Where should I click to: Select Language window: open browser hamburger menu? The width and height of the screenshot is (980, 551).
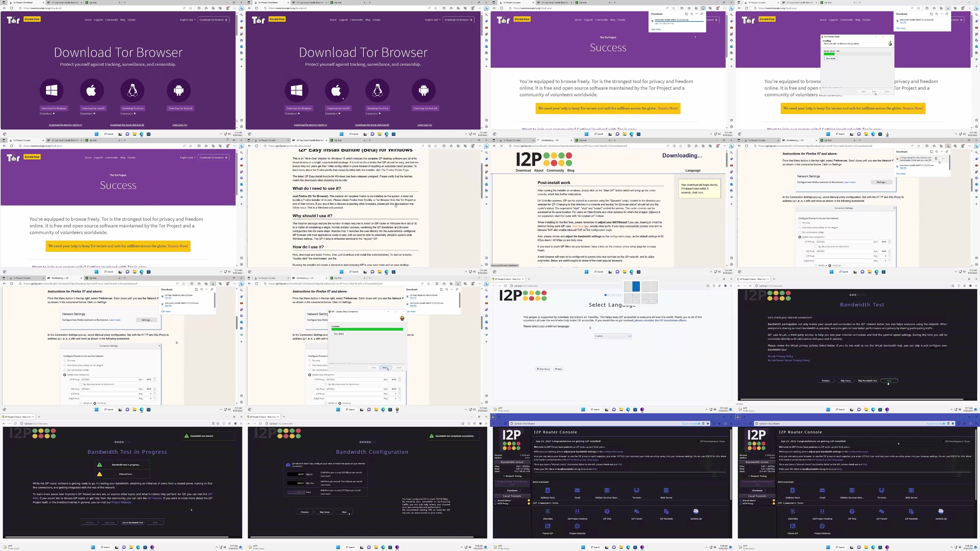[731, 286]
